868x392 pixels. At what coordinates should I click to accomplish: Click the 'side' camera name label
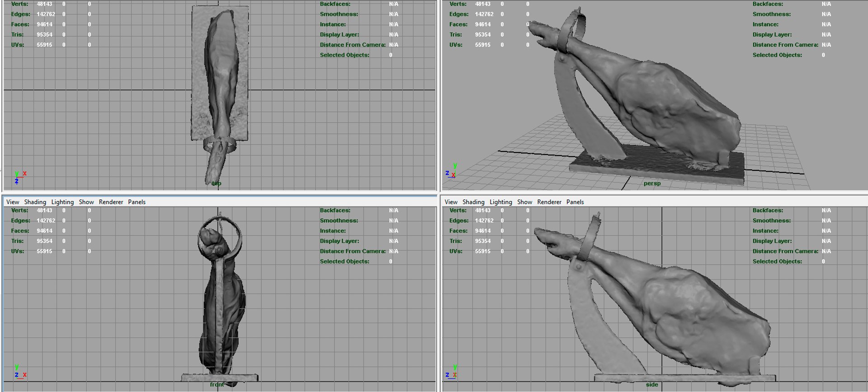click(652, 385)
